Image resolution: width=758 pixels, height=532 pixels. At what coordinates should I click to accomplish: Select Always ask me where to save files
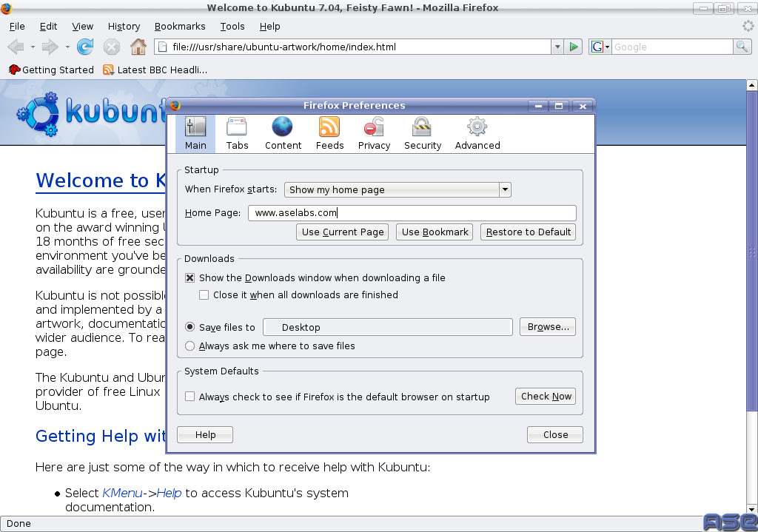pyautogui.click(x=190, y=346)
